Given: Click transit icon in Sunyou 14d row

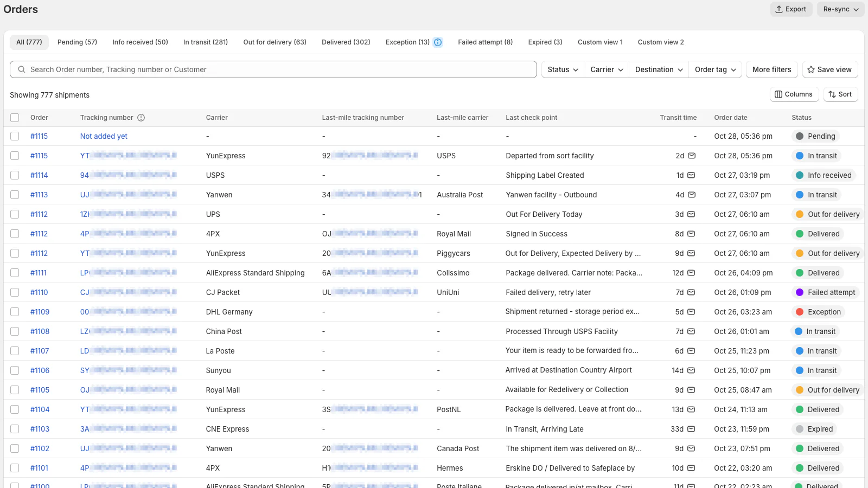Looking at the screenshot, I should click(691, 370).
